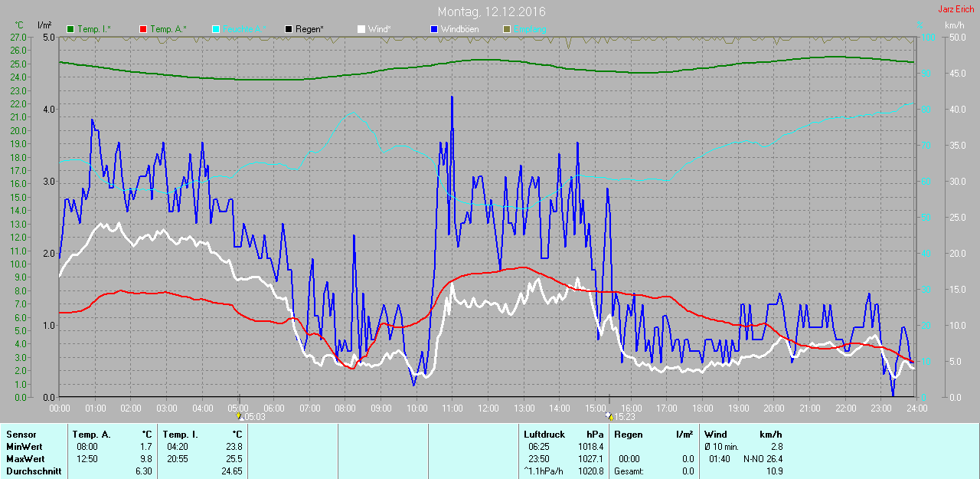Click the Wind column header in table
The image size is (980, 479).
click(x=716, y=435)
